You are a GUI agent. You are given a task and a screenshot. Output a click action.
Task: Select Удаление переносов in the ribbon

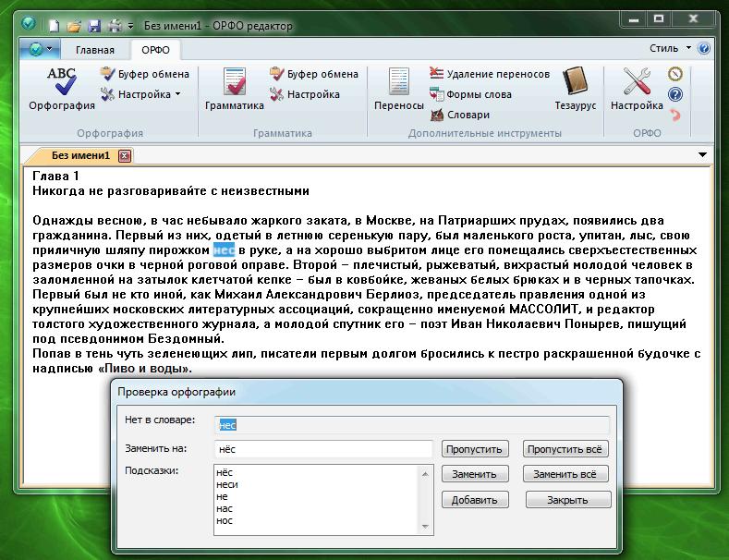490,74
